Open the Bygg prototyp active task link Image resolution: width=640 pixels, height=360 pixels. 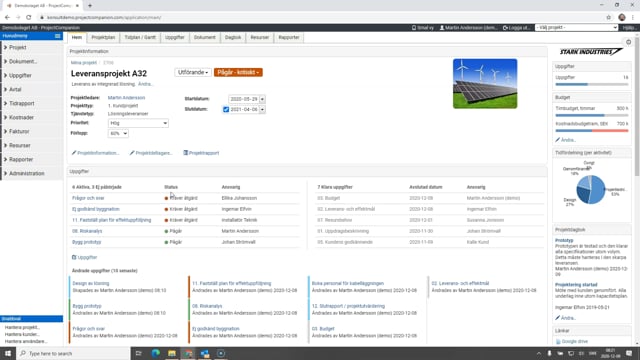(x=87, y=242)
